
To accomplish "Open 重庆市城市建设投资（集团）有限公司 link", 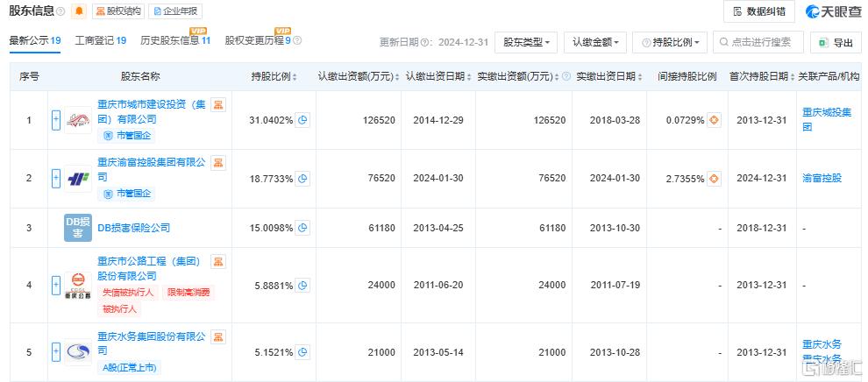I will [151, 112].
